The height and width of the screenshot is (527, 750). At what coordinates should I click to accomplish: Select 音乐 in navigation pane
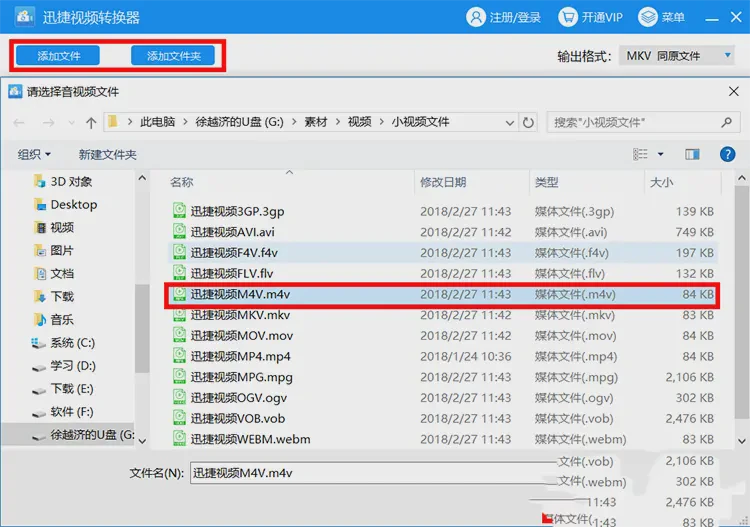tap(62, 320)
